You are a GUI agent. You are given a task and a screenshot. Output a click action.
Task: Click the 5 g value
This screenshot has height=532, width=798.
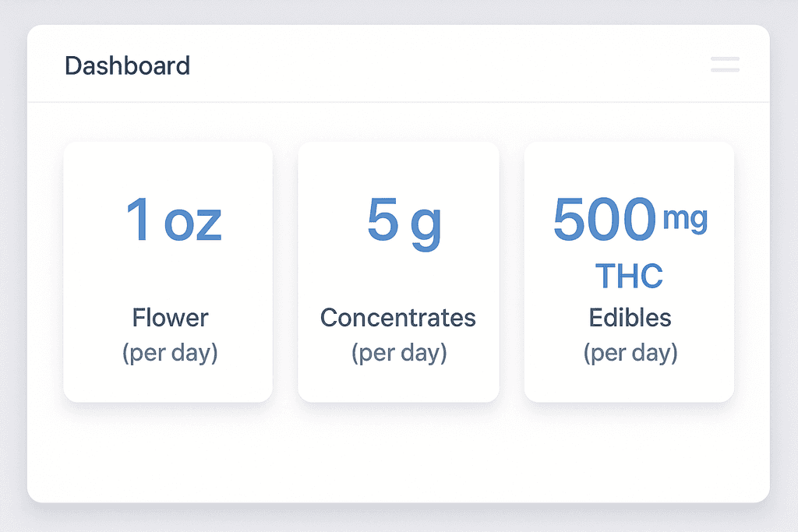[404, 220]
